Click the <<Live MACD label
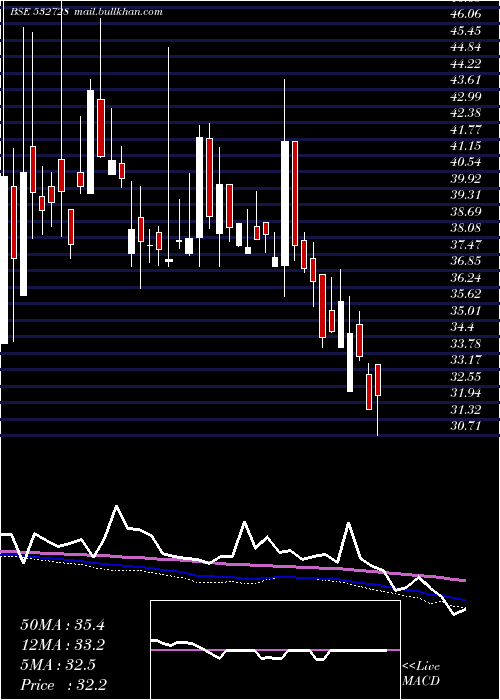This screenshot has height=700, width=500. (421, 674)
